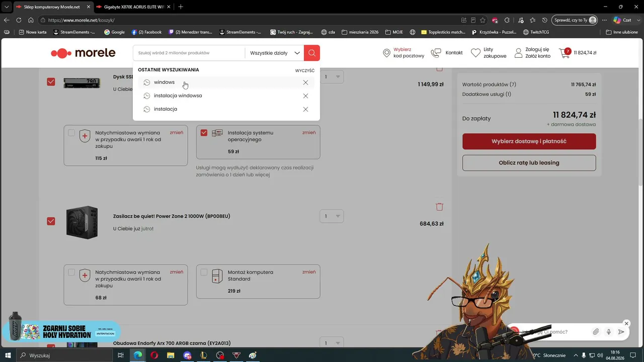The width and height of the screenshot is (644, 362).
Task: Click the attachment paperclip in chat widget
Action: coord(596,332)
